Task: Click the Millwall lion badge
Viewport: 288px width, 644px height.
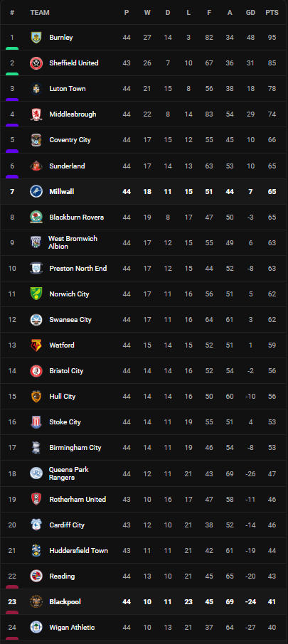Action: click(36, 191)
